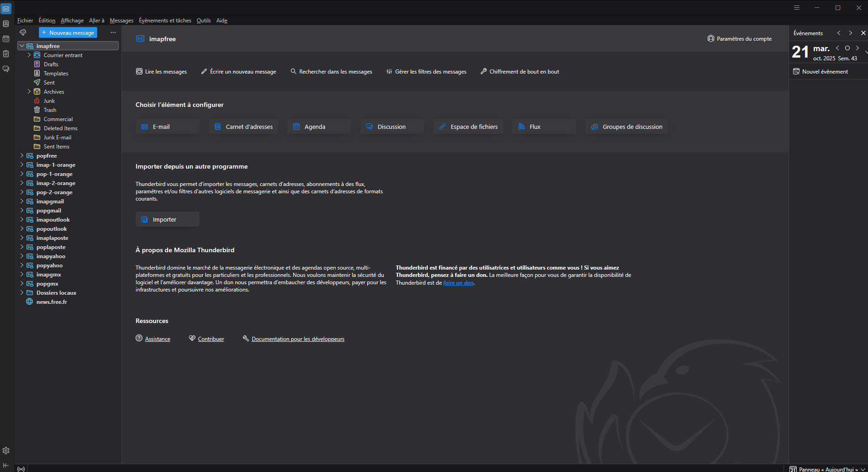
Task: Expand the Archives folder
Action: coord(29,92)
